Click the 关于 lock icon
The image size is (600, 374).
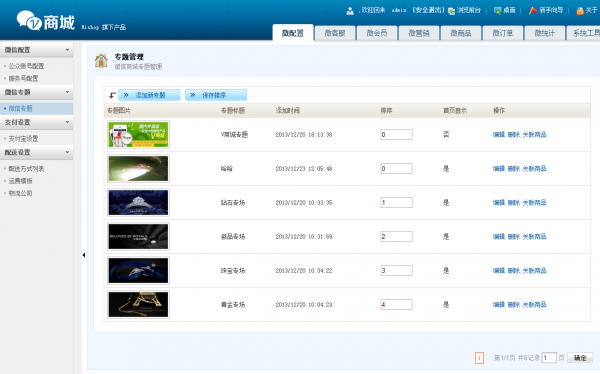click(x=580, y=11)
